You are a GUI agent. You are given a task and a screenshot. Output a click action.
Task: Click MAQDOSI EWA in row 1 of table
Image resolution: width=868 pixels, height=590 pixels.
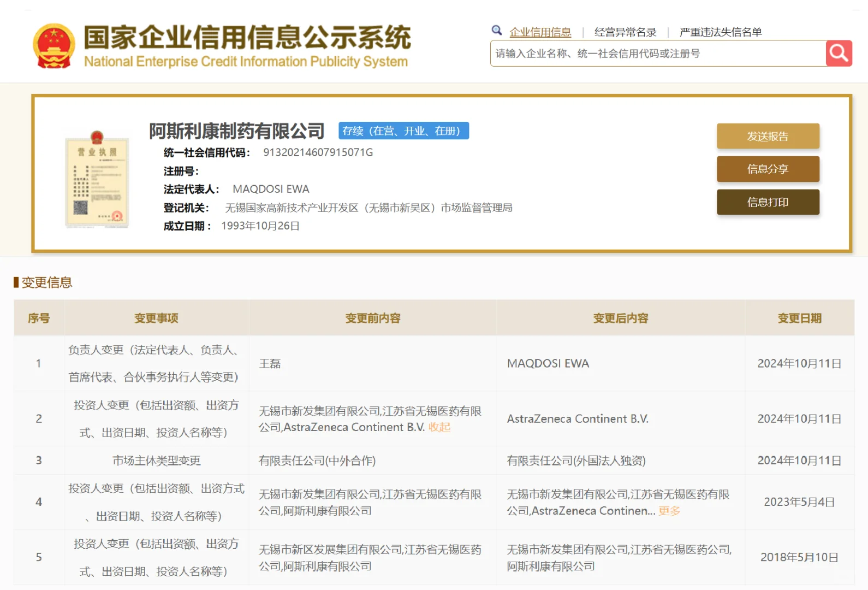pos(548,364)
